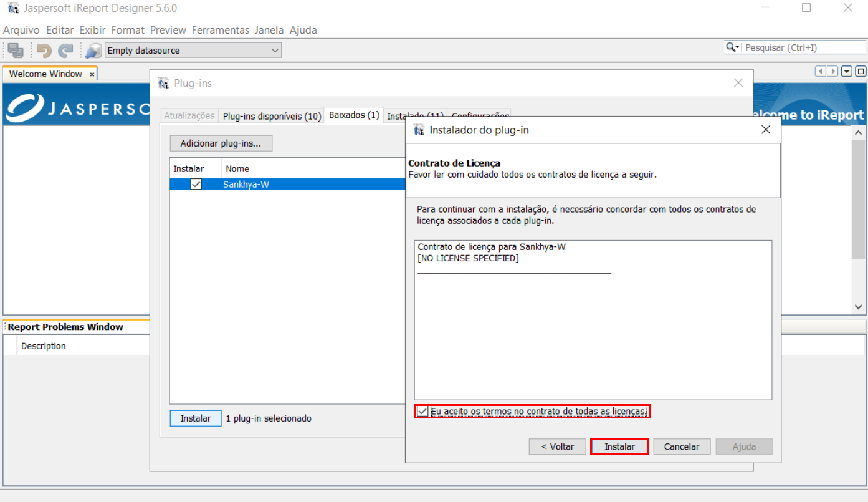Click the maximize editor window icon
The height and width of the screenshot is (502, 868).
861,72
